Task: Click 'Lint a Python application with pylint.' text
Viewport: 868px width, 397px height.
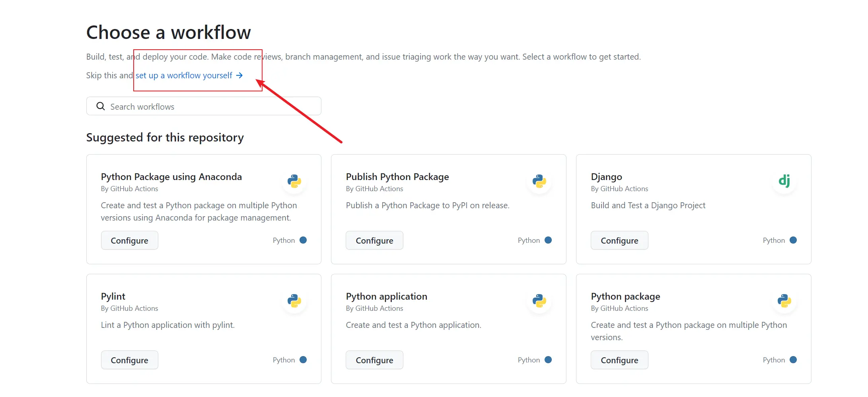Action: 168,325
